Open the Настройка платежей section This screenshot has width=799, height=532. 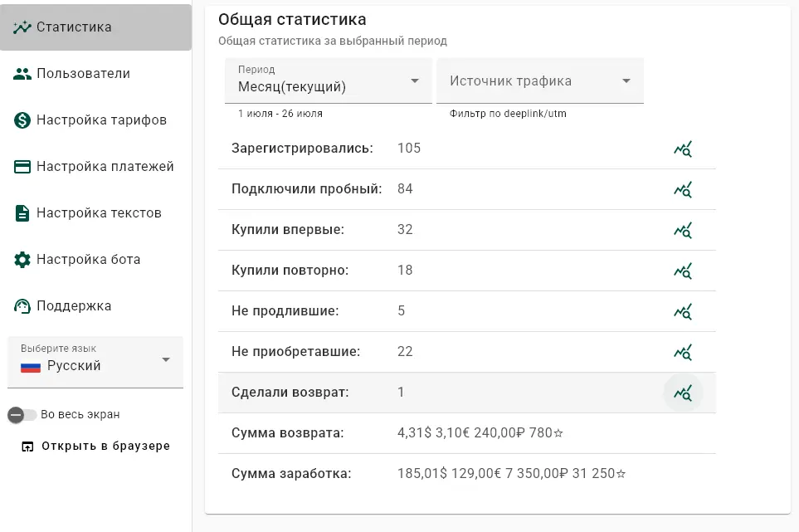click(95, 167)
